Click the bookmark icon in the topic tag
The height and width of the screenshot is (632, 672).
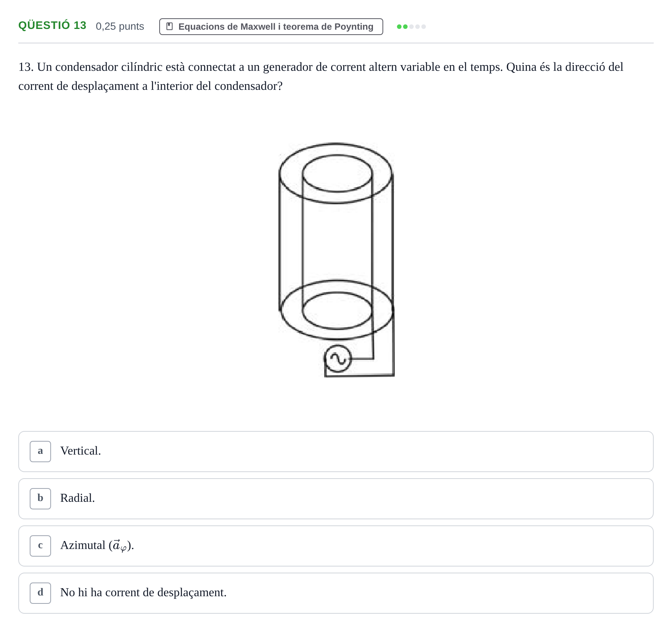coord(170,27)
